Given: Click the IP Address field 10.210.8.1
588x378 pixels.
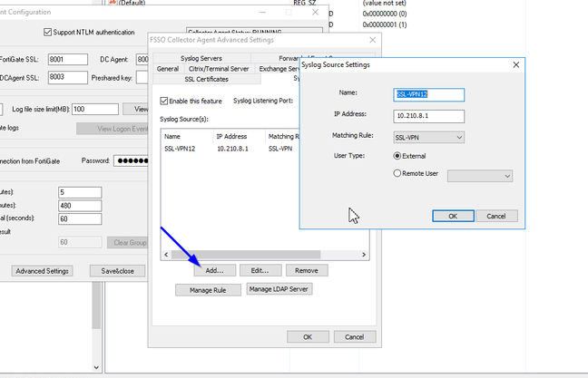Looking at the screenshot, I should [x=428, y=116].
